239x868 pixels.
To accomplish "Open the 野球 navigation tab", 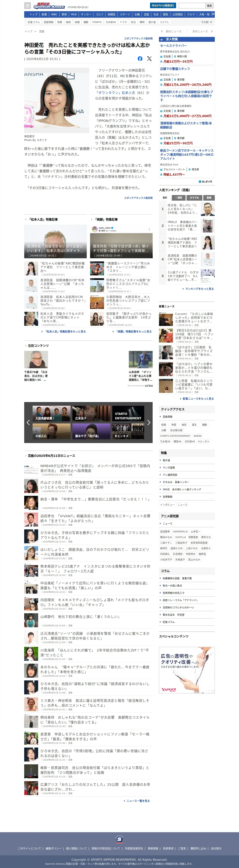I will pyautogui.click(x=64, y=15).
